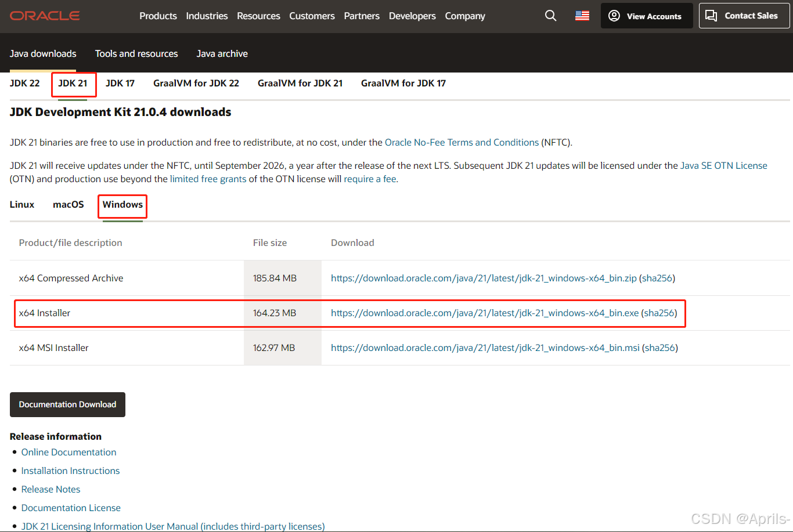This screenshot has height=532, width=793.
Task: Click the x64 Installer description
Action: (45, 313)
